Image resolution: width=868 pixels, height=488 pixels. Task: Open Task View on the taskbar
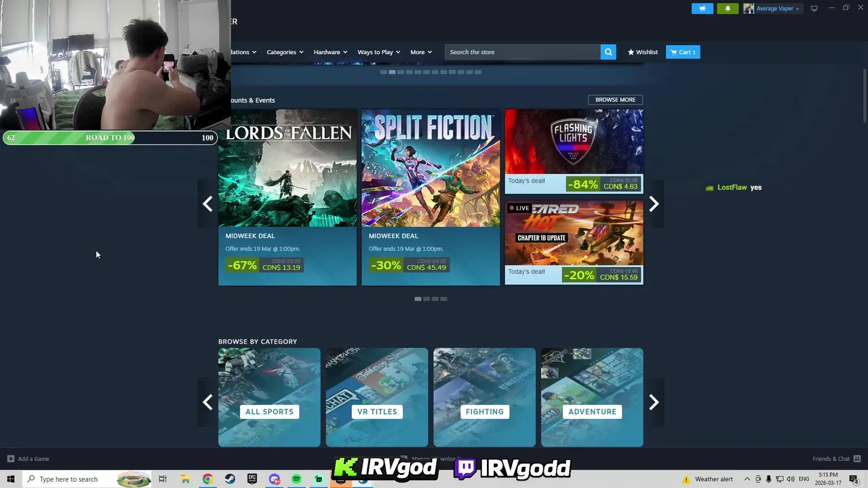pos(163,479)
